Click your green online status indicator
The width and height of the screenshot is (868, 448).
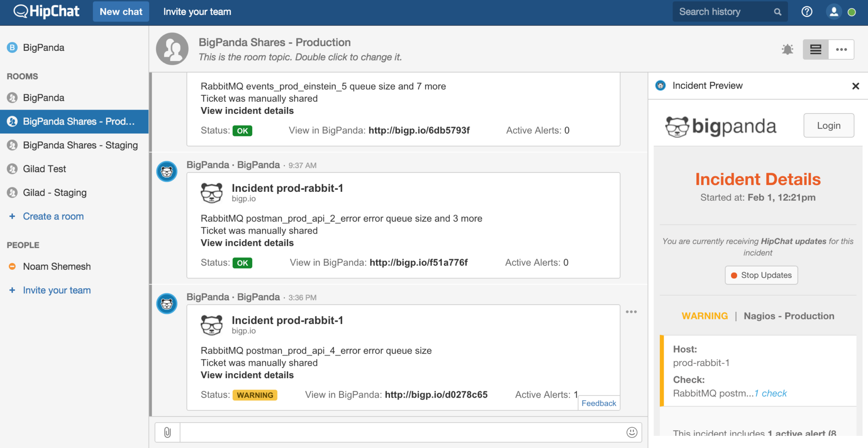point(852,11)
